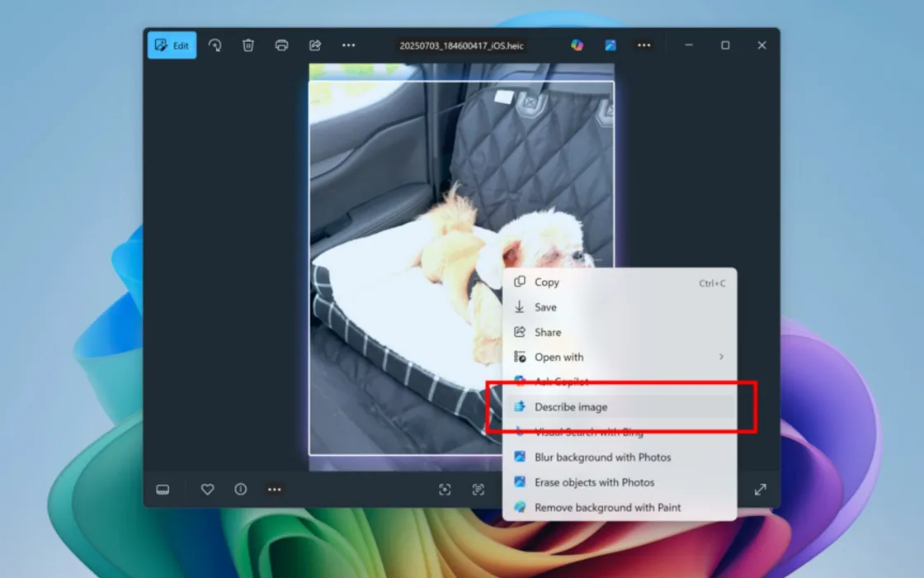Screen dimensions: 924x578
Task: Select Describe image in the context menu
Action: (620, 407)
